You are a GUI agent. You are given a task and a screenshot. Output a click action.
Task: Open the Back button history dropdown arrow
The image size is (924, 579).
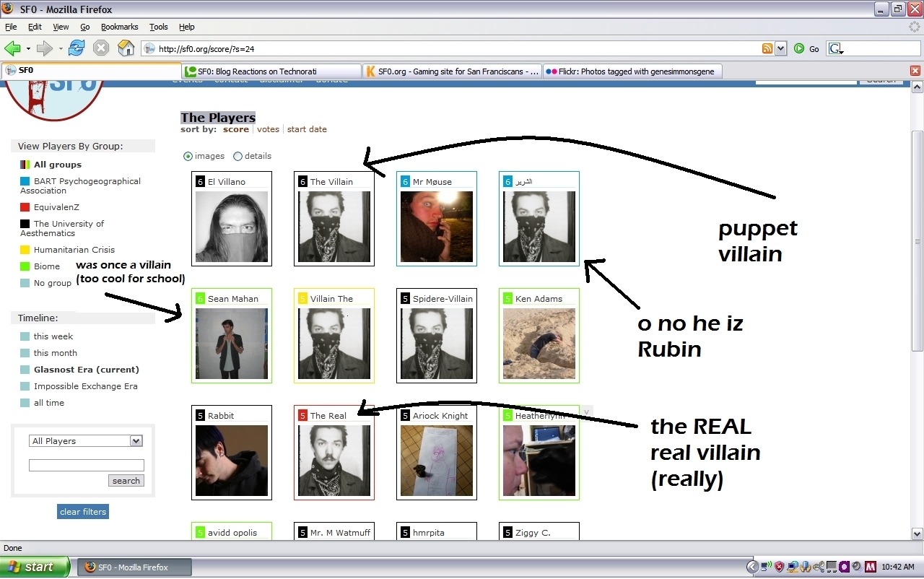(x=28, y=49)
